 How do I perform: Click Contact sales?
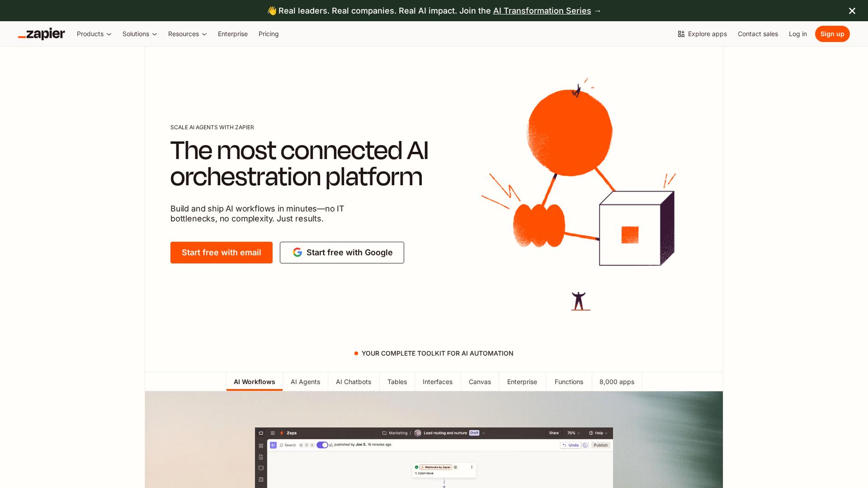[x=758, y=34]
